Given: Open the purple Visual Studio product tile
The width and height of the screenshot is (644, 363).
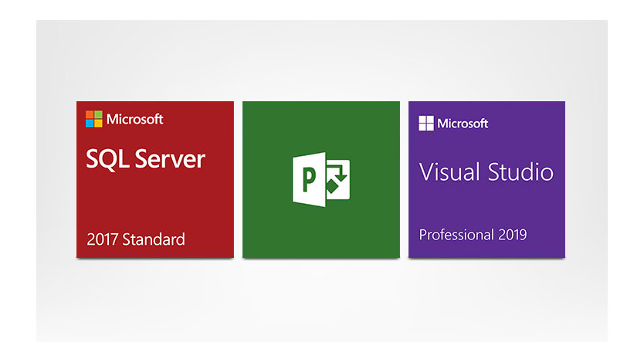Looking at the screenshot, I should pyautogui.click(x=486, y=205).
